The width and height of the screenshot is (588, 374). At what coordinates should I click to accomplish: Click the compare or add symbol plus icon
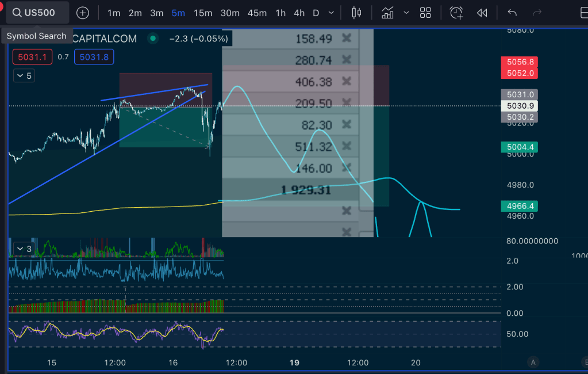[83, 13]
